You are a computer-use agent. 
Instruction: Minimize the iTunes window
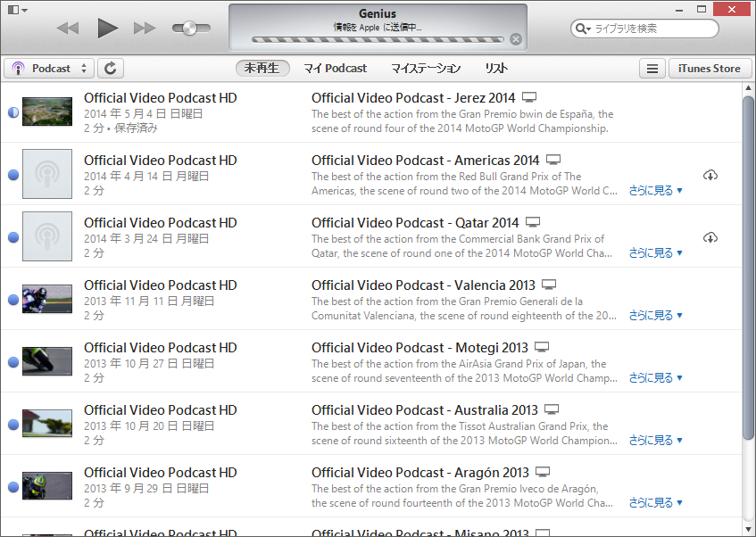(x=679, y=10)
